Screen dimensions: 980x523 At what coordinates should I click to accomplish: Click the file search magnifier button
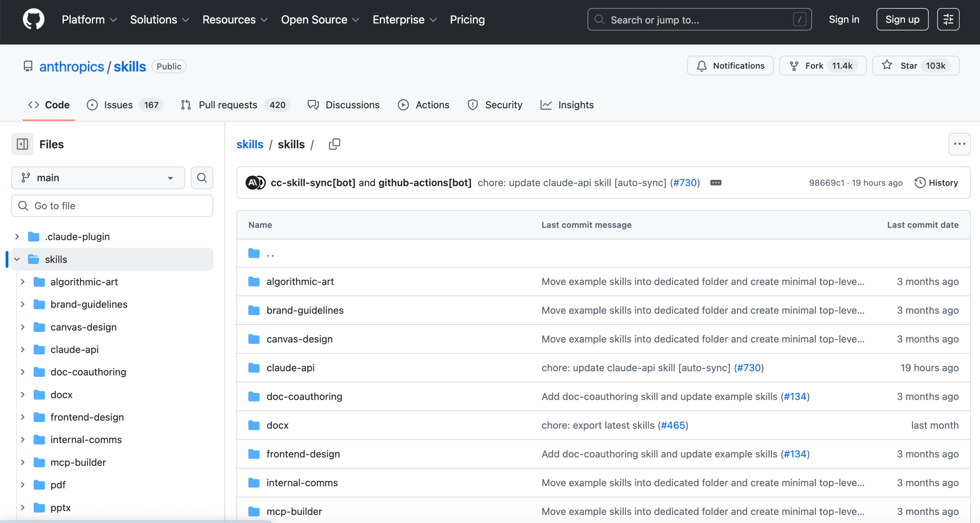click(202, 178)
